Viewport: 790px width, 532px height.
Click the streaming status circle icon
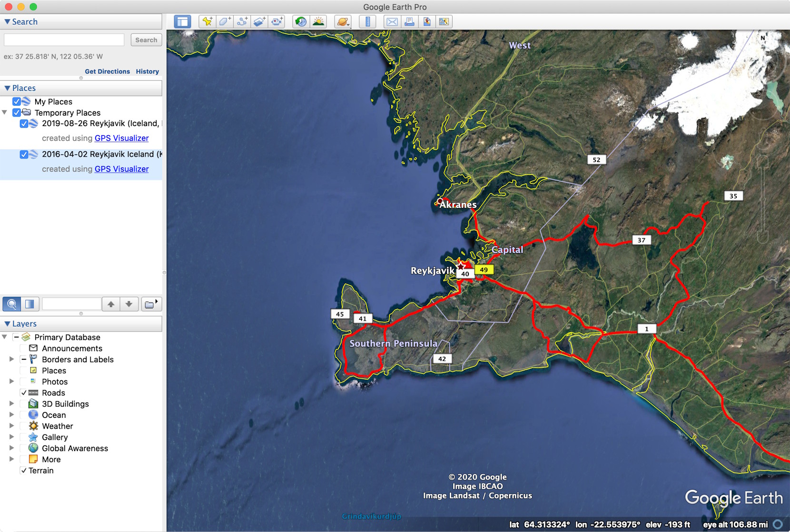coord(778,524)
